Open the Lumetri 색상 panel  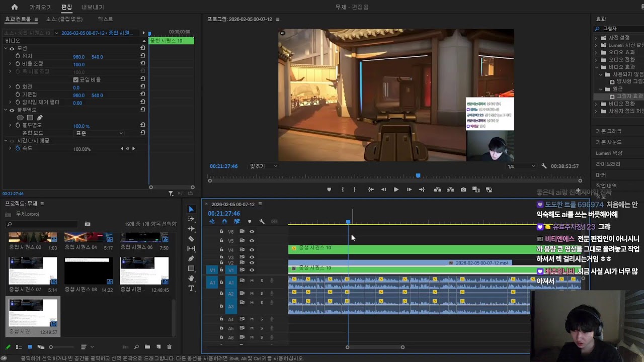609,153
